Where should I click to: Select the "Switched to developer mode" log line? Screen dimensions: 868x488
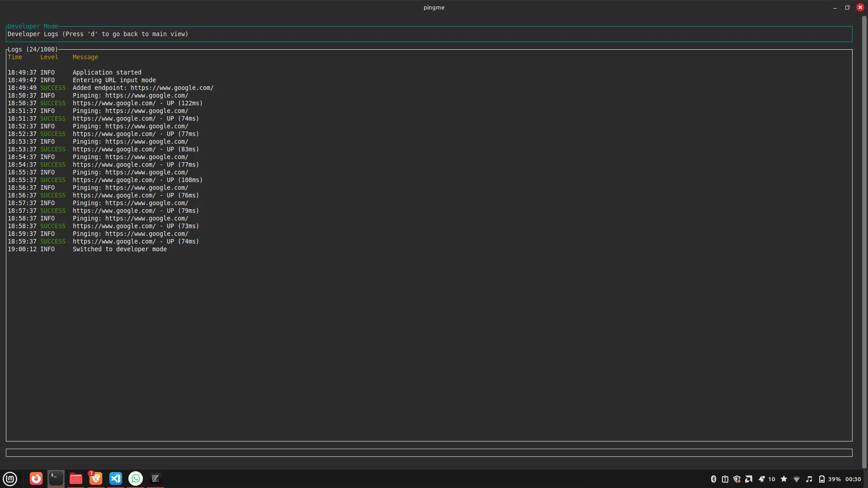coord(87,249)
